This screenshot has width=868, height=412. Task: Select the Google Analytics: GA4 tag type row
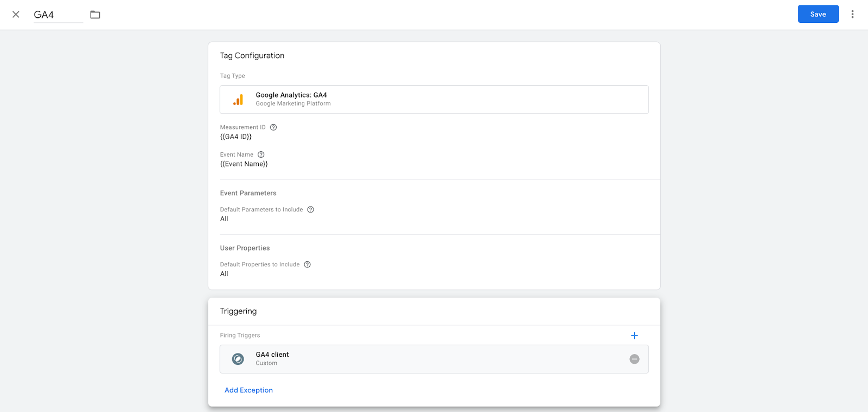point(434,99)
